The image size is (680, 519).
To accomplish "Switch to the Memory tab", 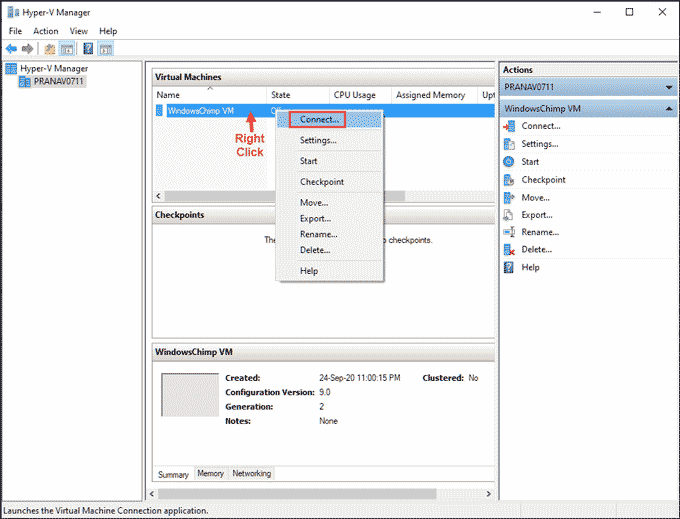I will pyautogui.click(x=211, y=473).
